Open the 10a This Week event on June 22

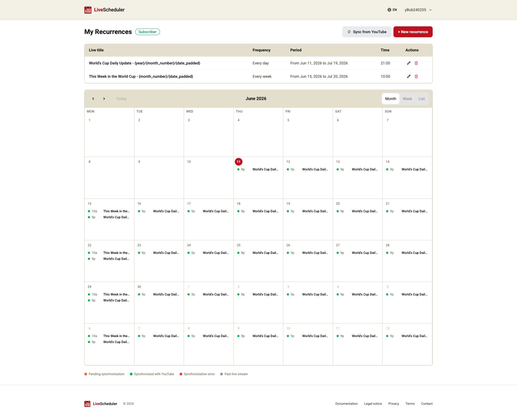pos(109,253)
